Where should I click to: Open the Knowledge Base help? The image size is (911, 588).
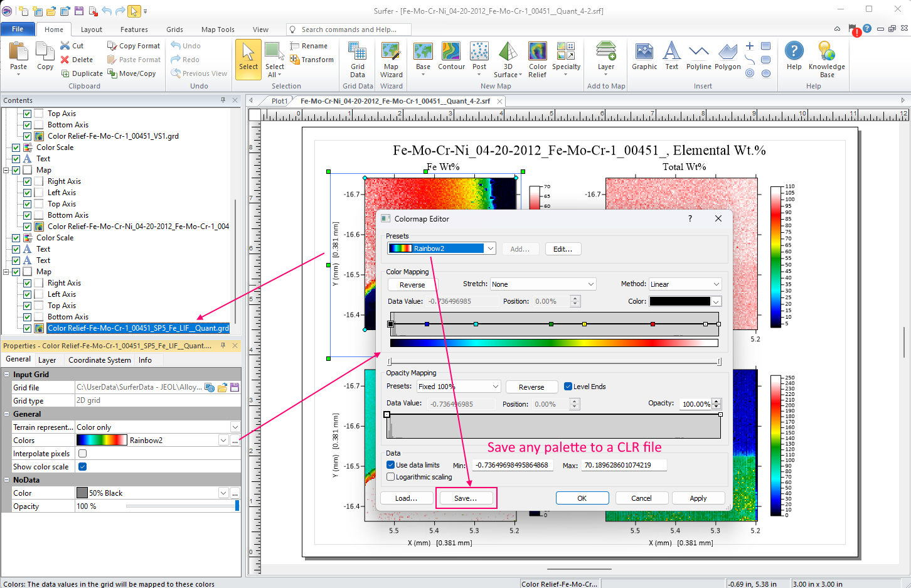826,60
